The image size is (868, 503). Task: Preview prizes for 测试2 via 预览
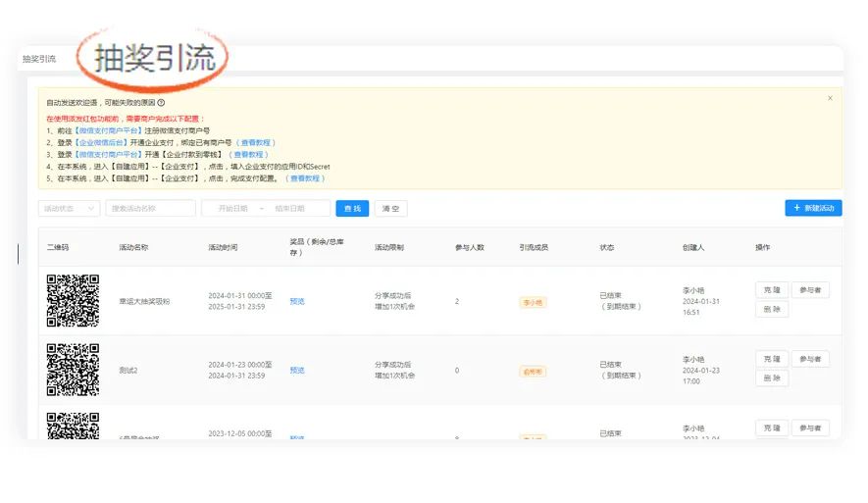(x=297, y=371)
